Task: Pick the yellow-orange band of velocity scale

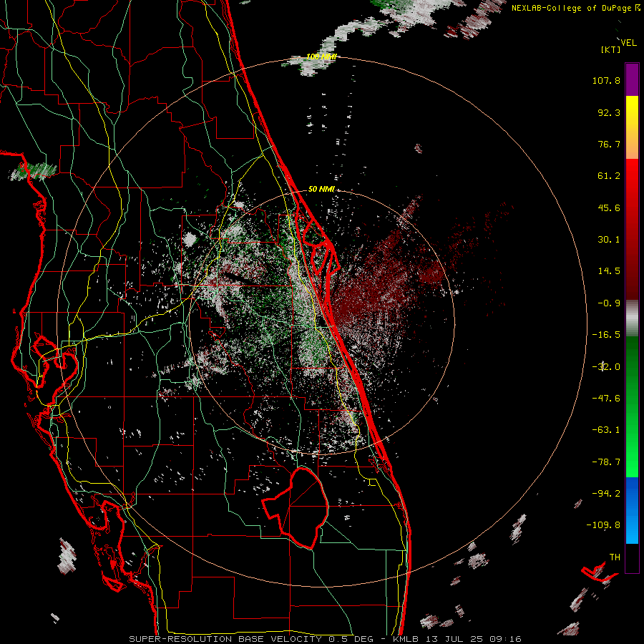Action: point(632,127)
